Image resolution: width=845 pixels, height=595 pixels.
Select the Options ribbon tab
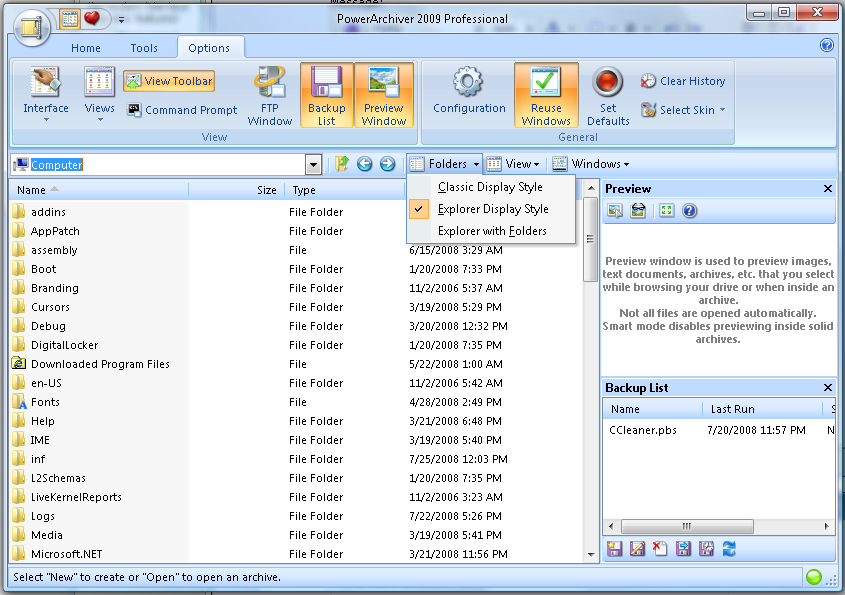209,48
